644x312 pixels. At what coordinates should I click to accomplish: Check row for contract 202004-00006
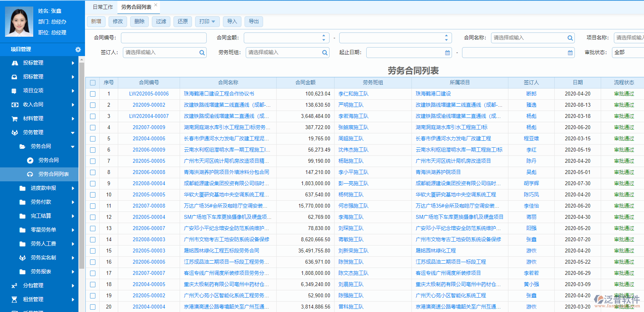[93, 139]
